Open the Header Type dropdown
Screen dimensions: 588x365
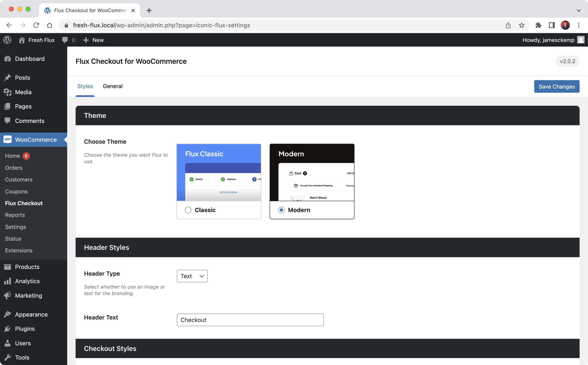pyautogui.click(x=192, y=276)
